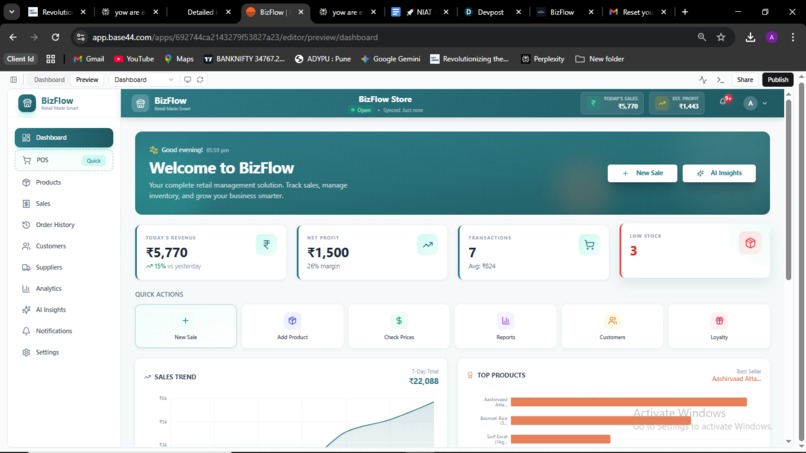Open the apps grid bookmark icon
Image resolution: width=806 pixels, height=453 pixels.
pyautogui.click(x=50, y=59)
